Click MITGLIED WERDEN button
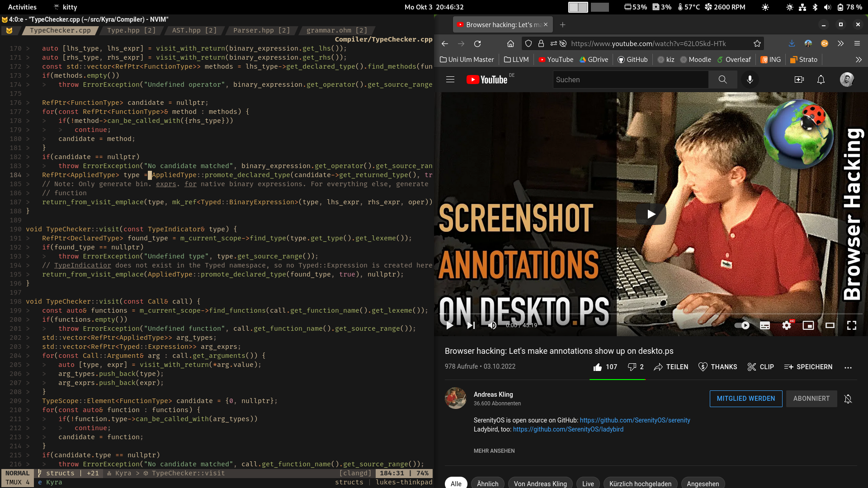Image resolution: width=868 pixels, height=488 pixels. (745, 399)
